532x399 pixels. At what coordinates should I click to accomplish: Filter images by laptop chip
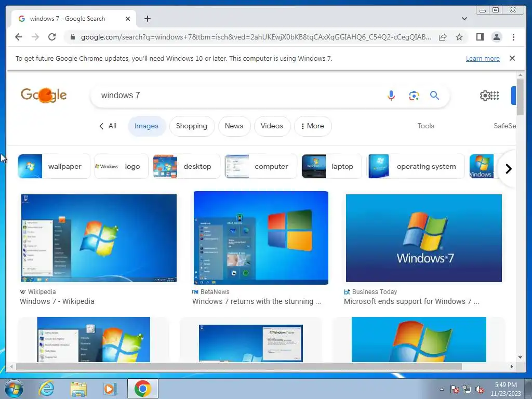coord(331,166)
